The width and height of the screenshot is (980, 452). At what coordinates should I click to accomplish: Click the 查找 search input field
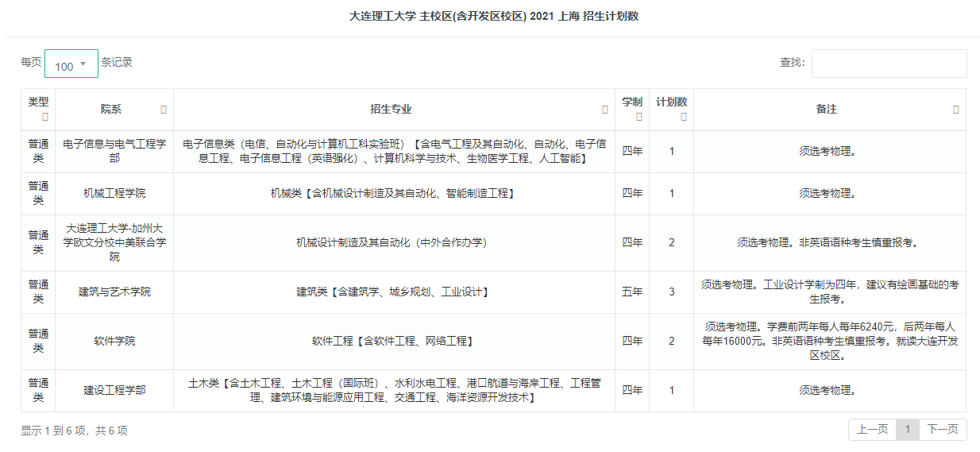coord(889,64)
